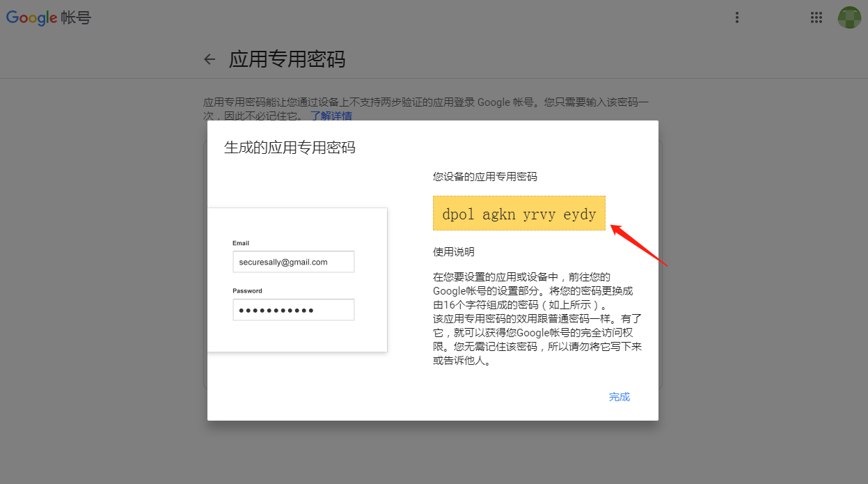This screenshot has height=484, width=868.
Task: Click the securesally@gmail.com email field
Action: pyautogui.click(x=293, y=262)
